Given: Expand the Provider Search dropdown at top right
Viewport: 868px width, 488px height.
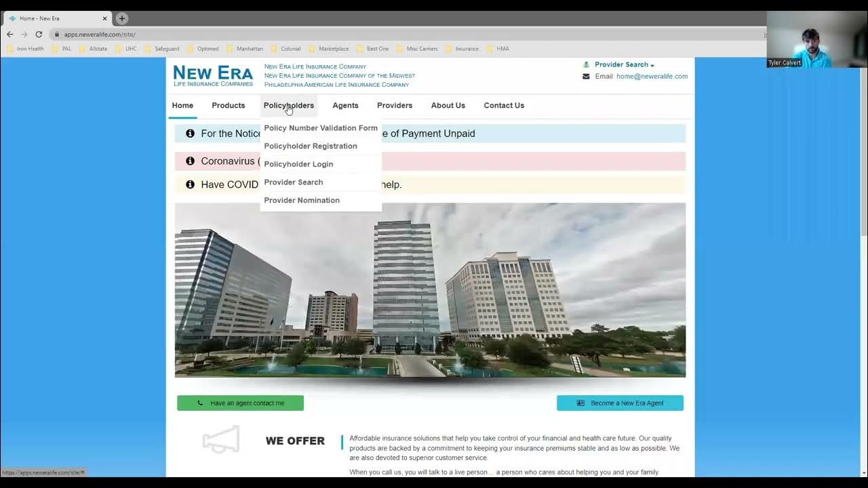Looking at the screenshot, I should [624, 65].
